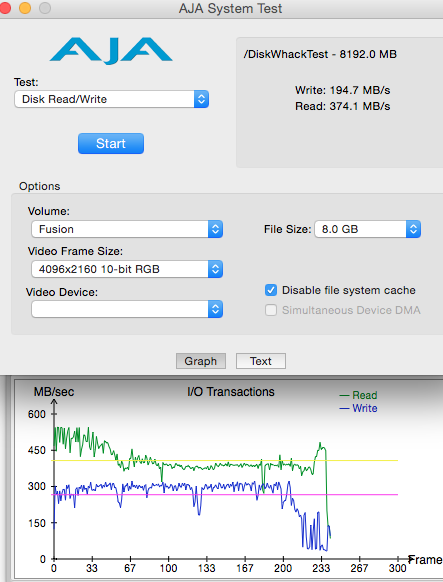This screenshot has width=443, height=582.
Task: Open the Volume dropdown showing Fusion
Action: (x=127, y=229)
